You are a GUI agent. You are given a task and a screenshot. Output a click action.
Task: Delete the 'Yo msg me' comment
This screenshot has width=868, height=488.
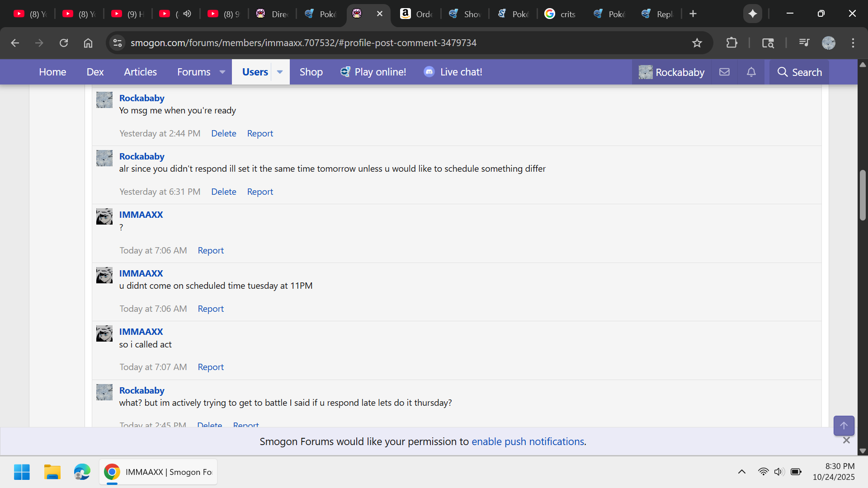(223, 133)
